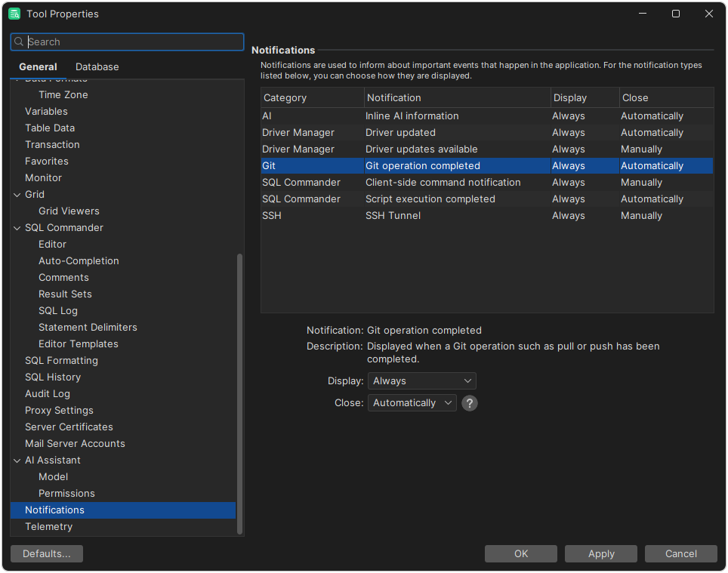This screenshot has height=573, width=728.
Task: Open SQL Formatting settings
Action: (x=61, y=361)
